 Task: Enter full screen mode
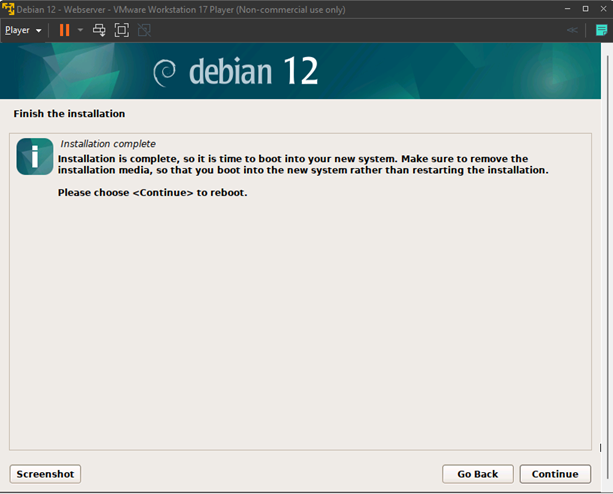[x=122, y=30]
